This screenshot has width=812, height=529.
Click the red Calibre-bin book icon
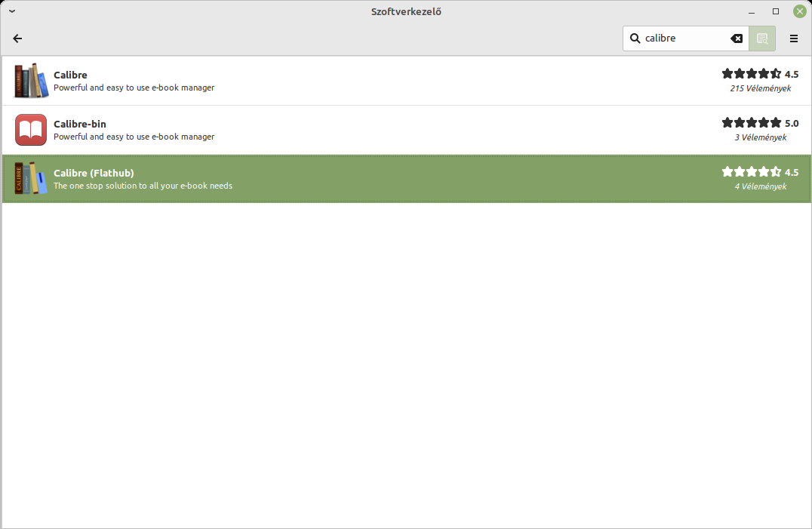click(x=31, y=129)
